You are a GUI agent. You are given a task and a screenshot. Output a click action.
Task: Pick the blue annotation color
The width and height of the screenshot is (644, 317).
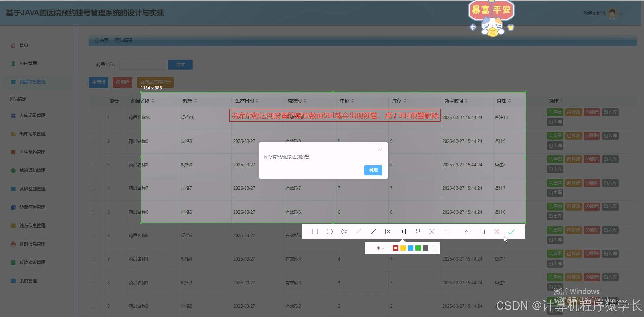pos(410,248)
